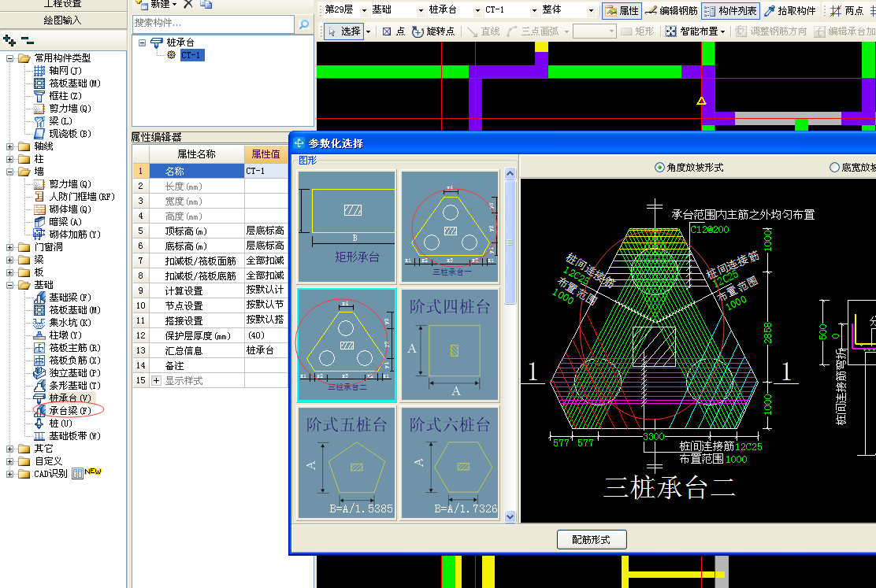Select the 底宽放坡 radio button
This screenshot has height=588, width=876.
coord(834,167)
